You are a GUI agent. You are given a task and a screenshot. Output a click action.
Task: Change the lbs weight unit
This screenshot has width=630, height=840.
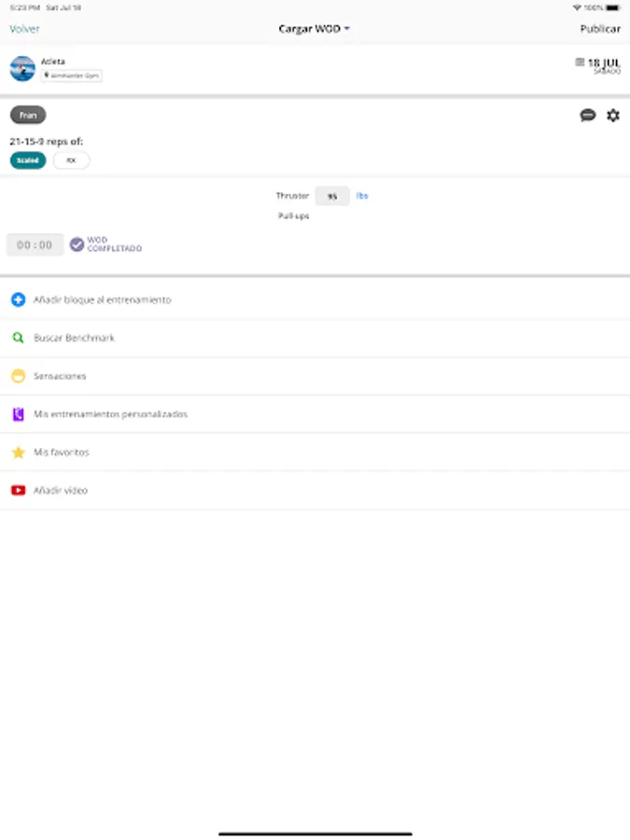[x=362, y=196]
